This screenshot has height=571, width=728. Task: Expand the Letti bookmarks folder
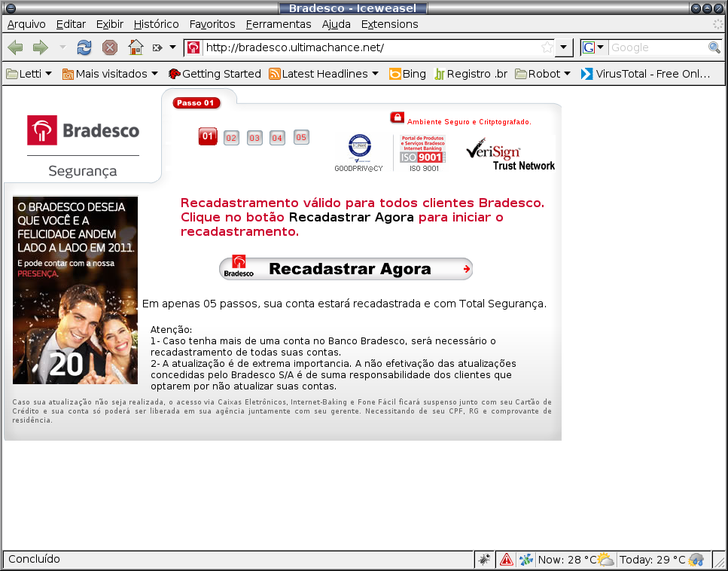point(29,74)
